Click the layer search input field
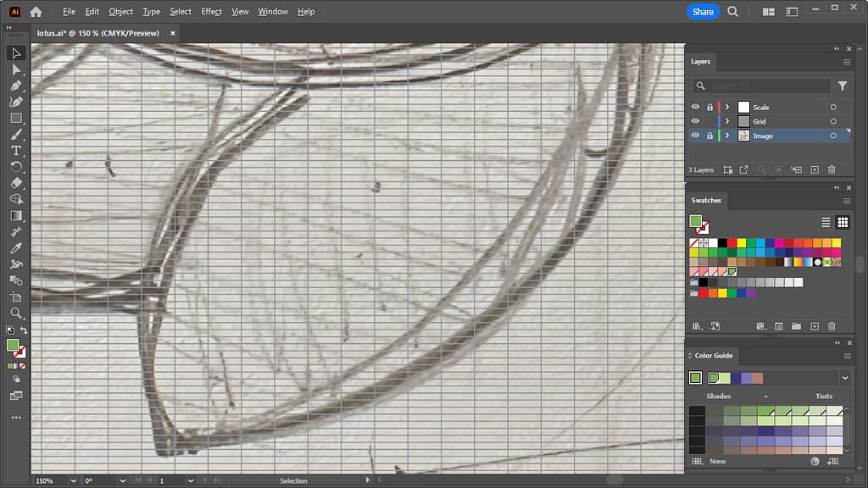Screen dimensions: 868x488 pos(769,86)
